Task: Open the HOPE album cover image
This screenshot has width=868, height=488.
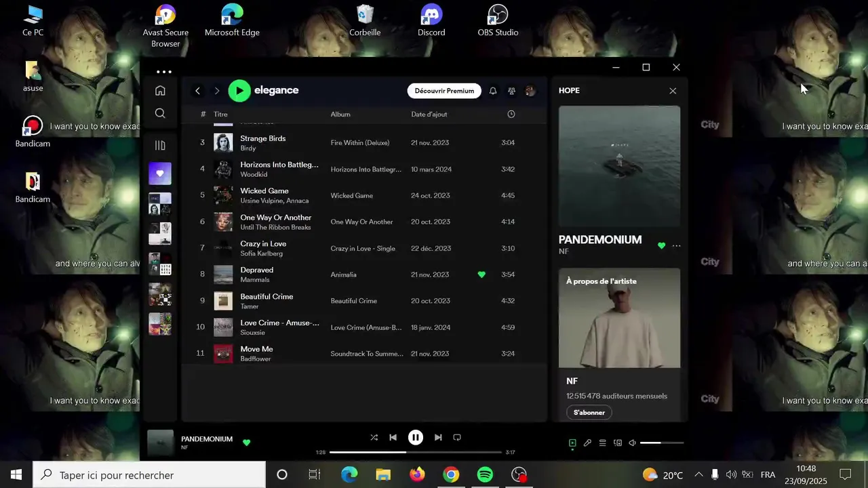Action: tap(619, 166)
